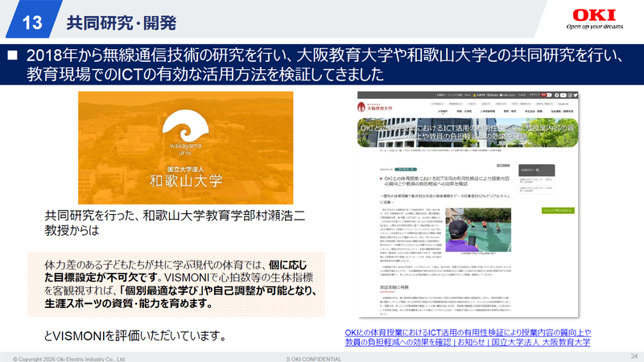This screenshot has width=644, height=362.
Task: Click the S OKI CONFIDENTIAL footer label
Action: [314, 359]
